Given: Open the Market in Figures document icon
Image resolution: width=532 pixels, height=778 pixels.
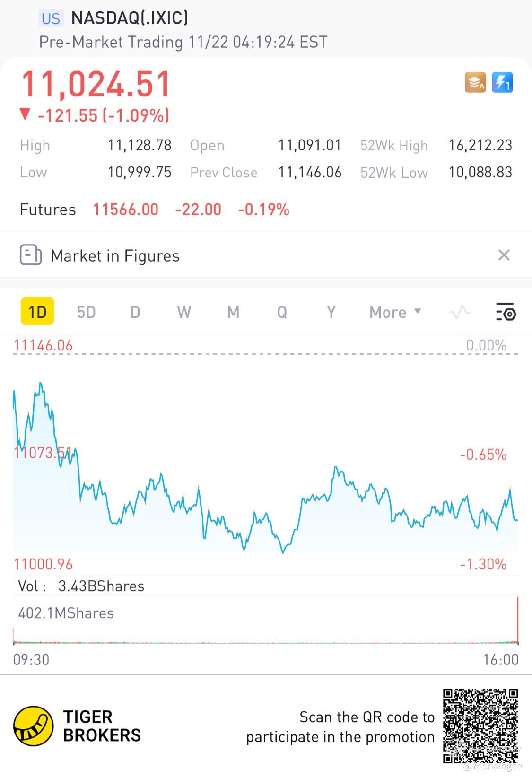Looking at the screenshot, I should (x=31, y=255).
